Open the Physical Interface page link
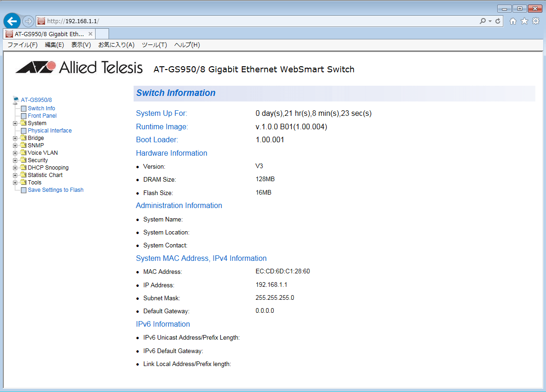Viewport: 546px width, 392px height. (x=50, y=131)
